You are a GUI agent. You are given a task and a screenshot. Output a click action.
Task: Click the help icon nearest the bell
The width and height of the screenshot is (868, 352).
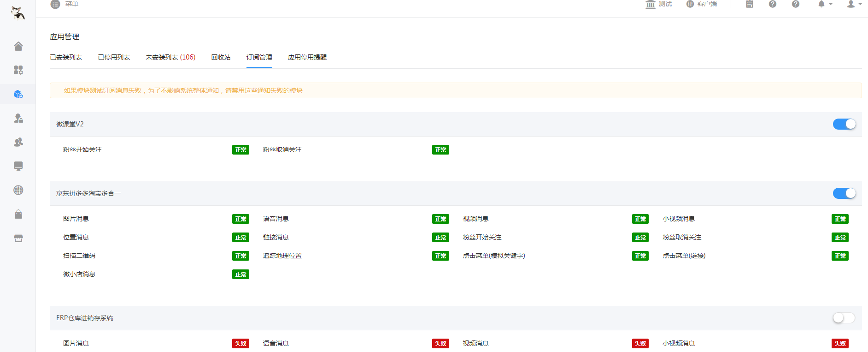(796, 4)
